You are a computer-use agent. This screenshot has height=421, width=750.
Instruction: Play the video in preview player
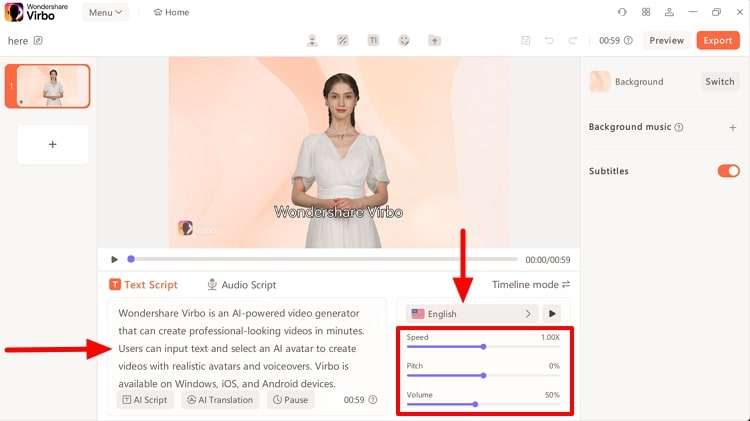[x=114, y=259]
